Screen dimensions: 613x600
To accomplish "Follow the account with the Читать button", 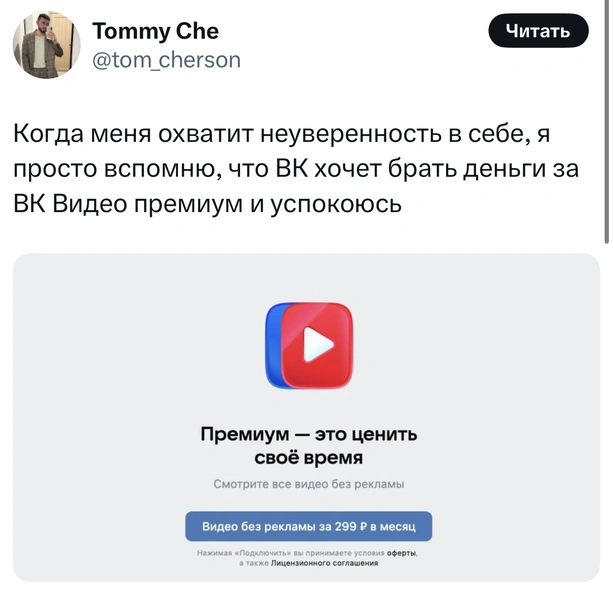I will point(538,31).
